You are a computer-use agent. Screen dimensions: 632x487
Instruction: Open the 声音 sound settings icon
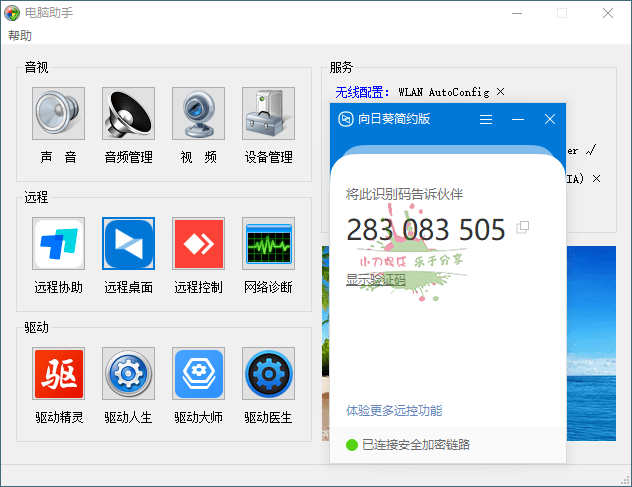[x=58, y=113]
